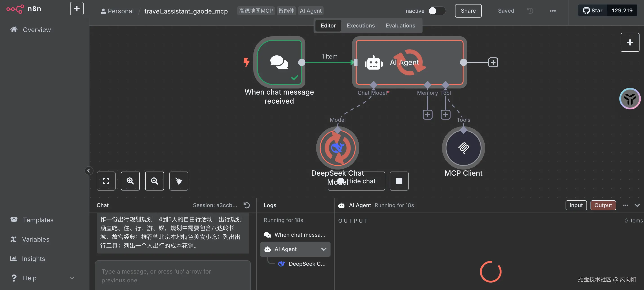The width and height of the screenshot is (644, 290).
Task: Collapse the AI Agent log entry
Action: [324, 249]
